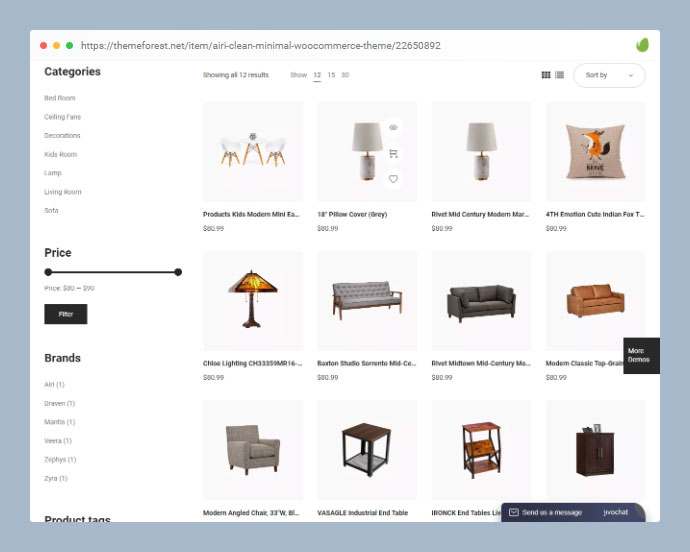
Task: Click the green leaf logo icon
Action: (x=642, y=45)
